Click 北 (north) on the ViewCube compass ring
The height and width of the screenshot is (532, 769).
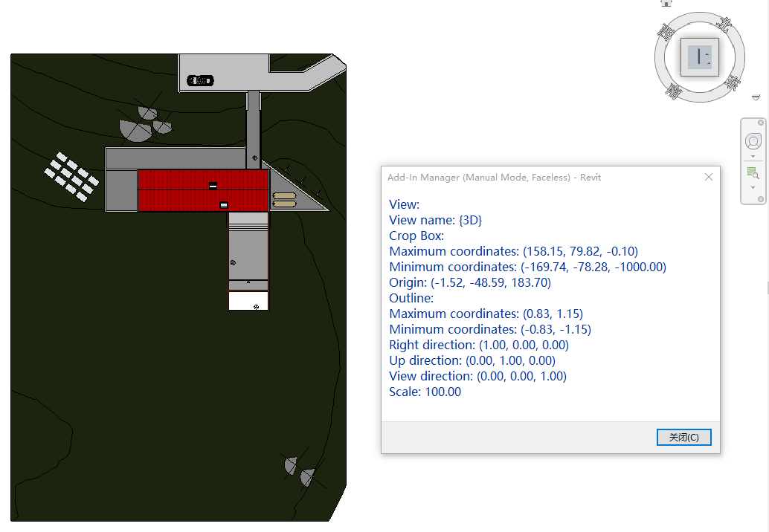tap(724, 22)
